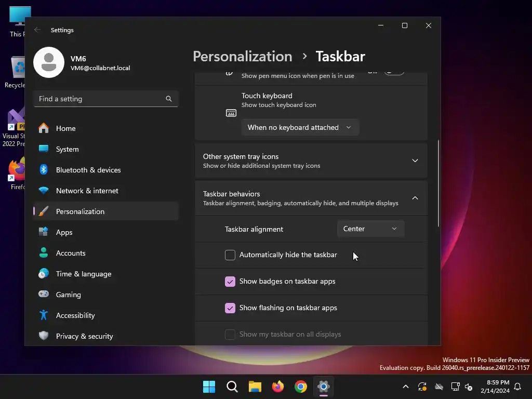Click the Find a setting search field
Viewport: 532px width, 399px height.
106,99
